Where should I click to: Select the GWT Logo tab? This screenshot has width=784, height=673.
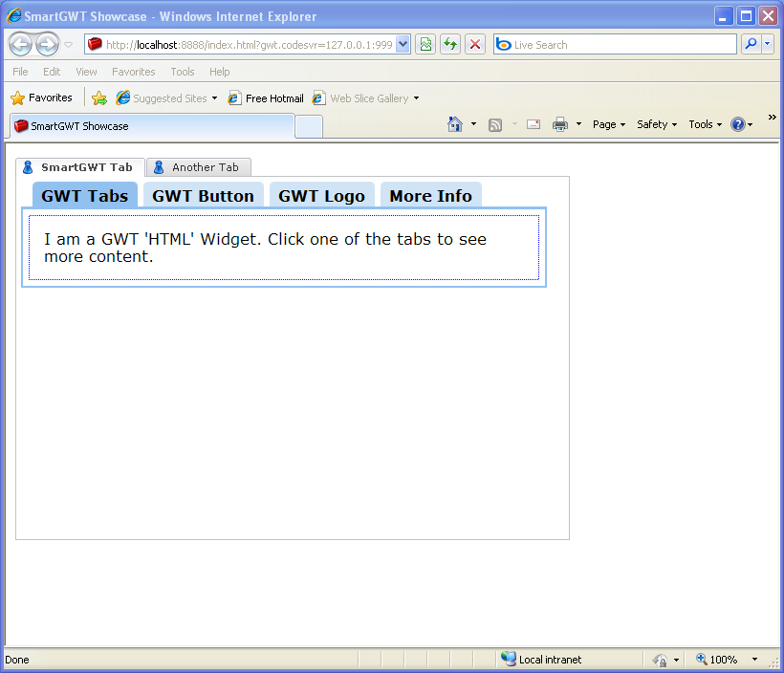click(321, 195)
